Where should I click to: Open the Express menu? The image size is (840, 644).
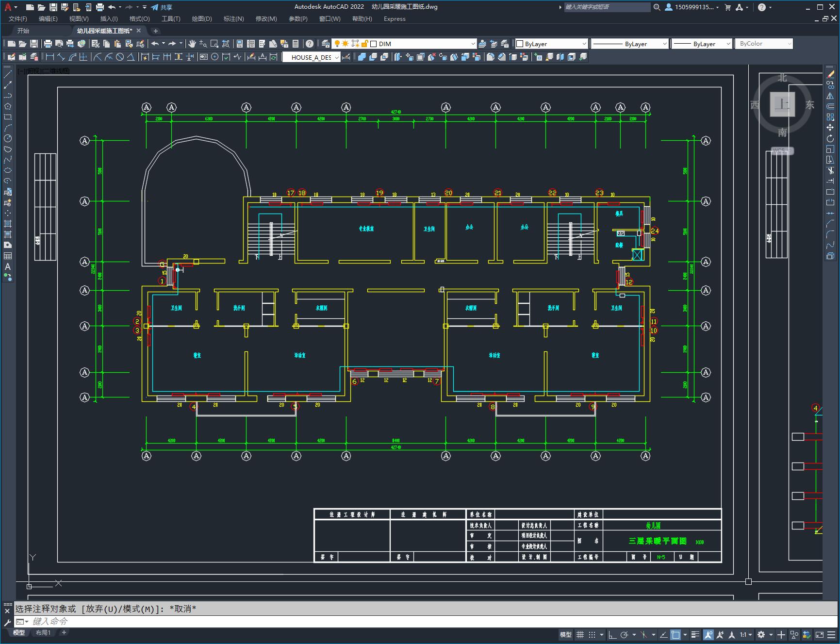[x=395, y=18]
